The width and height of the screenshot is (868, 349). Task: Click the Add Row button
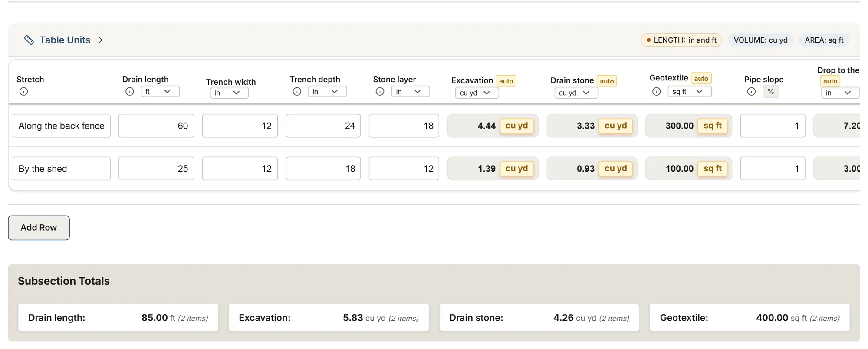coord(39,228)
